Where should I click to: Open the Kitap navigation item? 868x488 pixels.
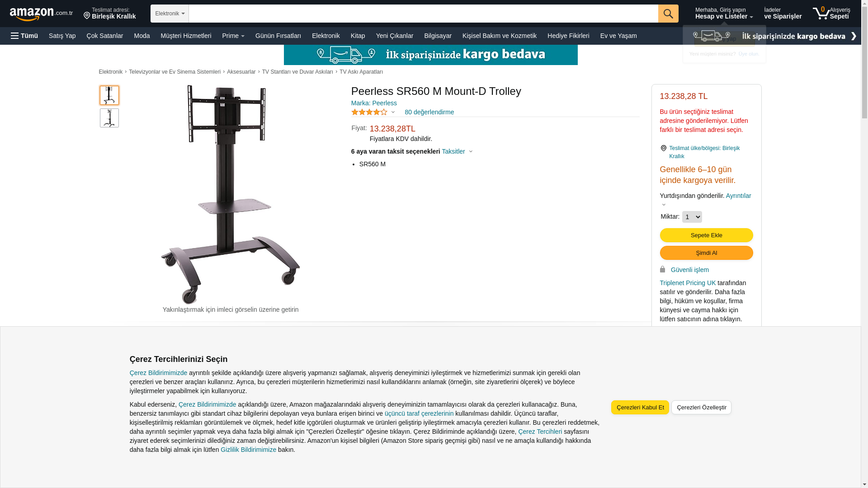pyautogui.click(x=358, y=36)
